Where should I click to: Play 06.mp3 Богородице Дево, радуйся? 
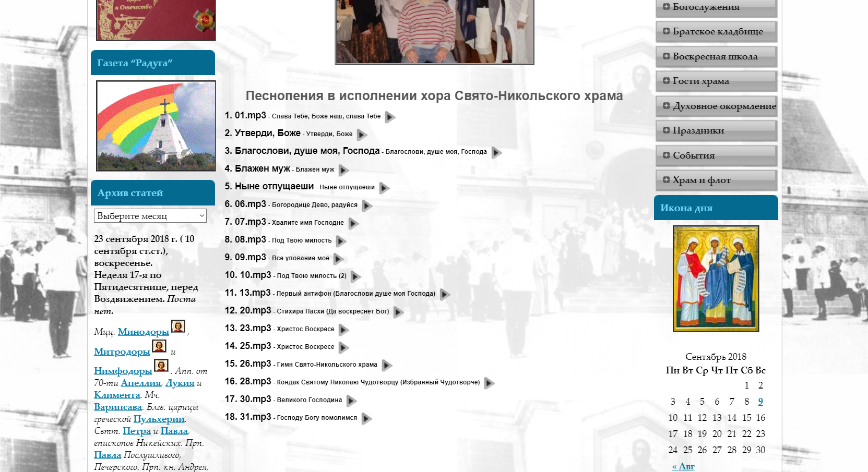click(x=367, y=205)
